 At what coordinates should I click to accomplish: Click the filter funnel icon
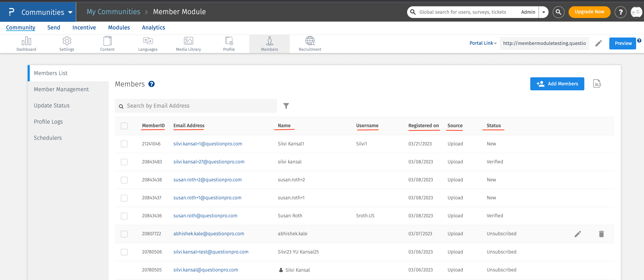(x=286, y=106)
